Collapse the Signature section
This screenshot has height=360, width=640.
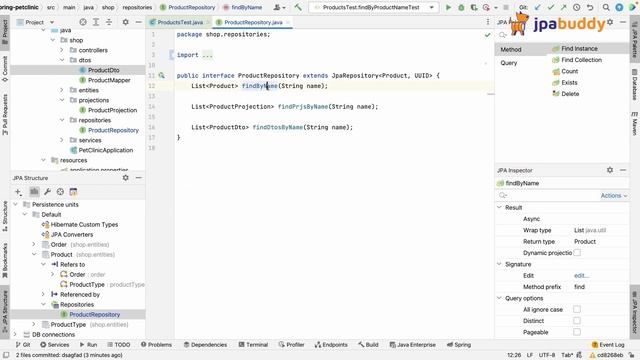pyautogui.click(x=499, y=264)
